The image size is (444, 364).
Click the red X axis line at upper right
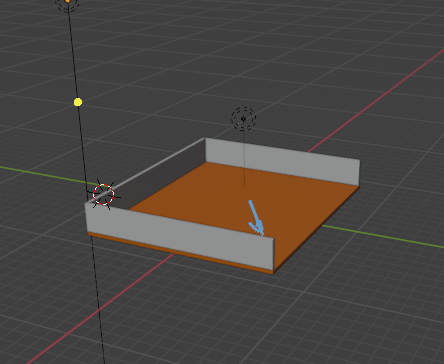pos(377,100)
